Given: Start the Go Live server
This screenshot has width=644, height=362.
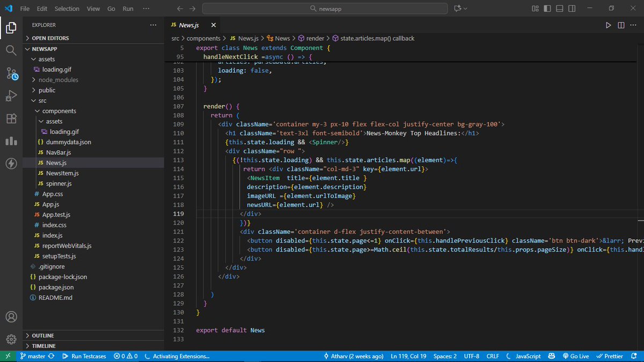Looking at the screenshot, I should point(575,356).
